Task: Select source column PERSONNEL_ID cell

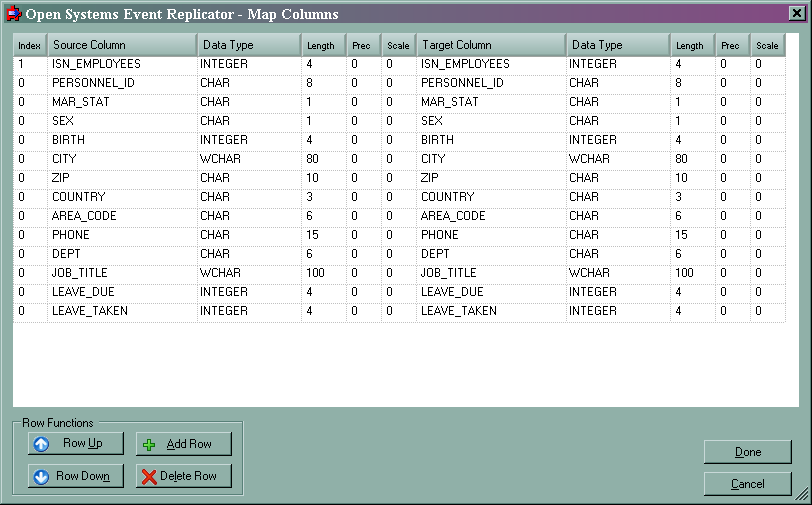Action: tap(122, 83)
